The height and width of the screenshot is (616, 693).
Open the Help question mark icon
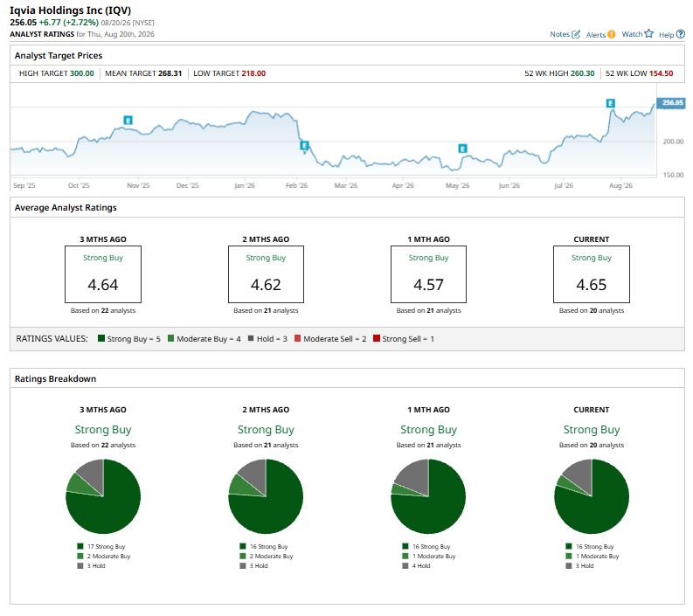coord(681,34)
